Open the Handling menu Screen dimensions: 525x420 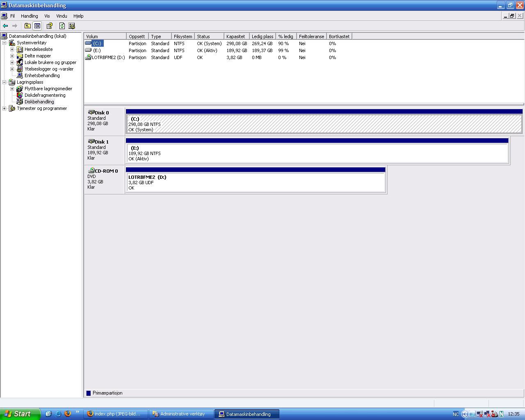point(30,16)
